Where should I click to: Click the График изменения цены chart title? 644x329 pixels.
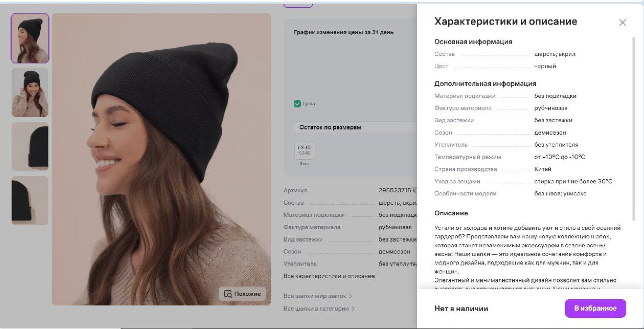[x=344, y=32]
